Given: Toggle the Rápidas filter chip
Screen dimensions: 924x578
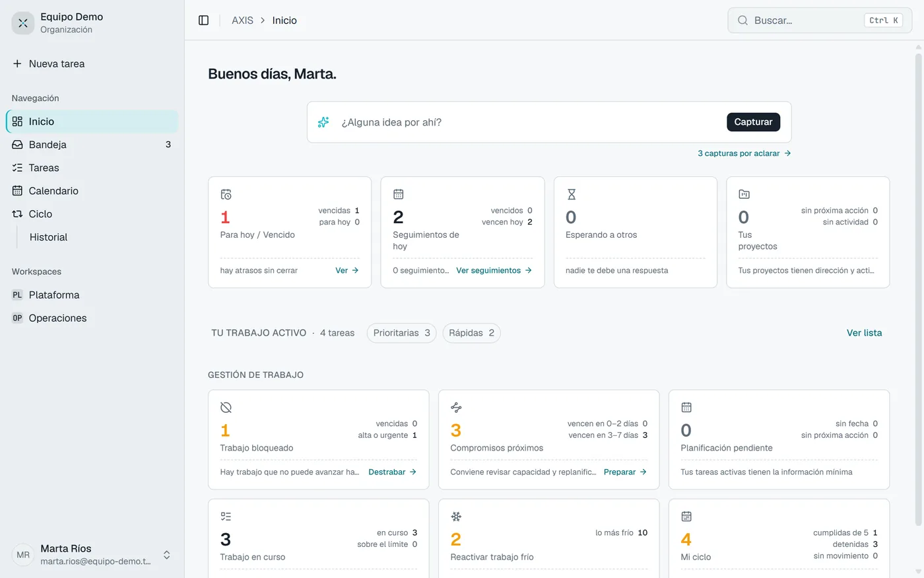Looking at the screenshot, I should pos(471,333).
